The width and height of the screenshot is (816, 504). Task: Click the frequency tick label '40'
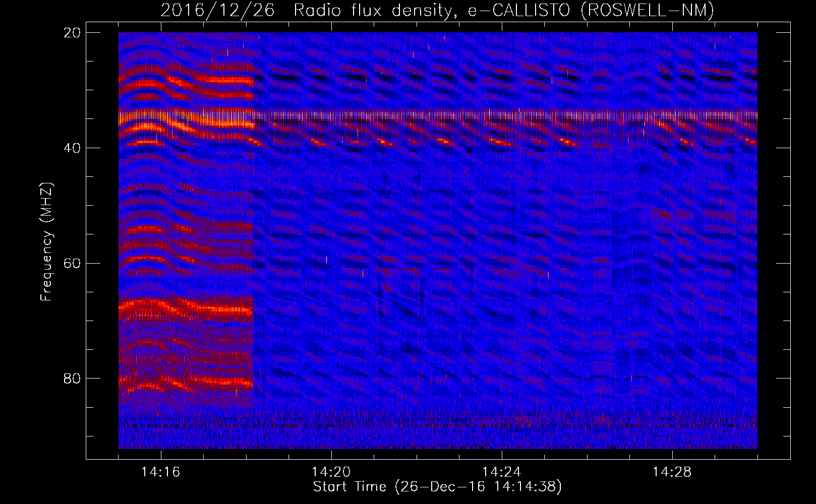point(72,148)
